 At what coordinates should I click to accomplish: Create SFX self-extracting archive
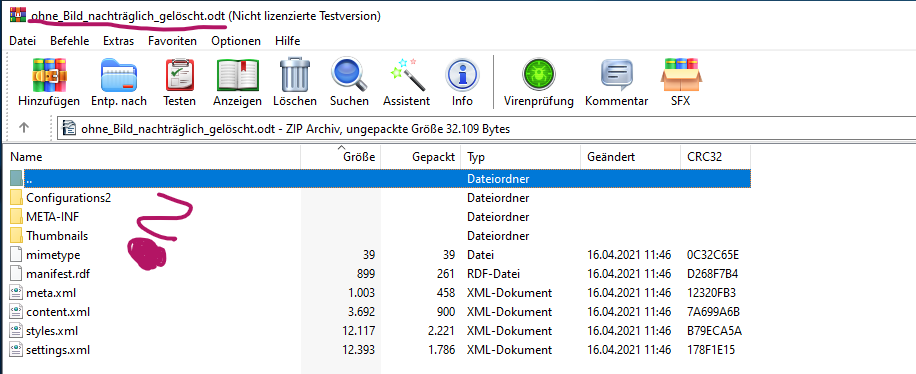[x=681, y=75]
